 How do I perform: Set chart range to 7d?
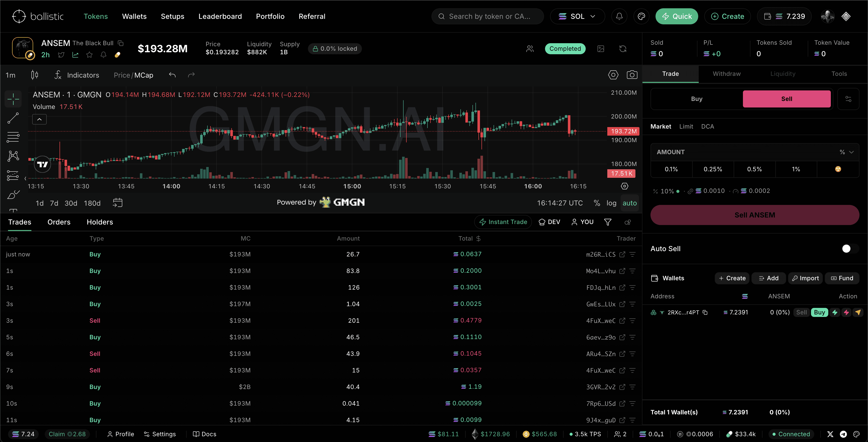point(54,203)
